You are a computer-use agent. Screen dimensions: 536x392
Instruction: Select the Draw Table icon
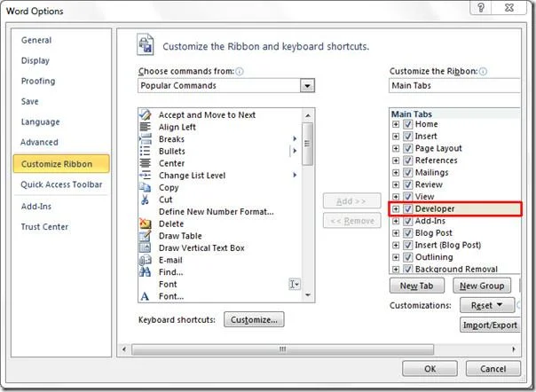[146, 236]
